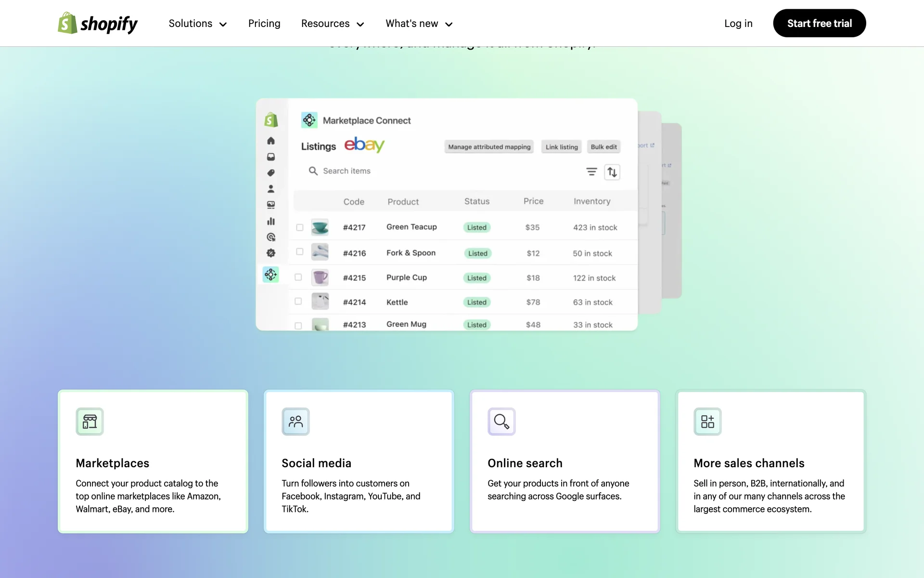This screenshot has height=578, width=924.
Task: Expand the Solutions dropdown menu
Action: 197,24
